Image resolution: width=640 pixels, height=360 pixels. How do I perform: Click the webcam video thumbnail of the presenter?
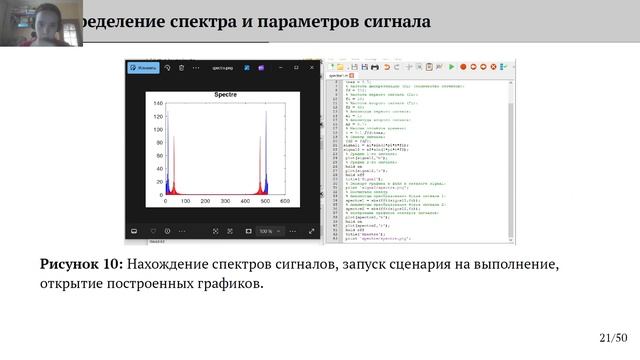pos(41,23)
